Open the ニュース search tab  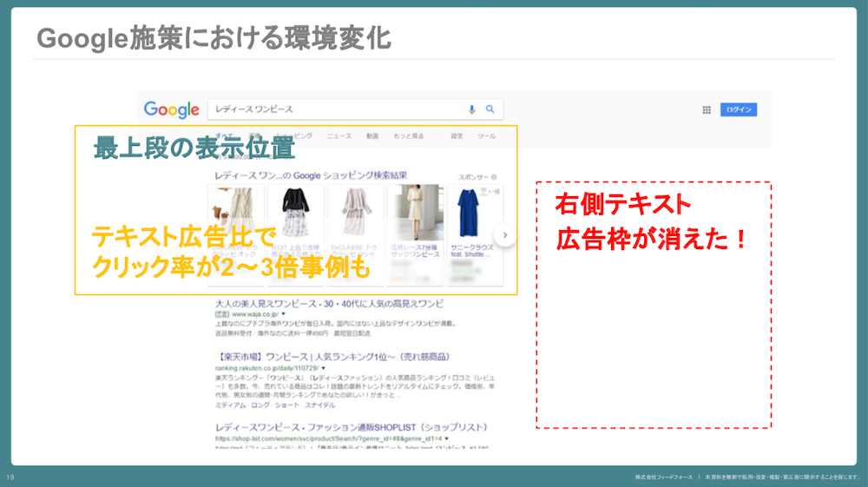pos(339,136)
